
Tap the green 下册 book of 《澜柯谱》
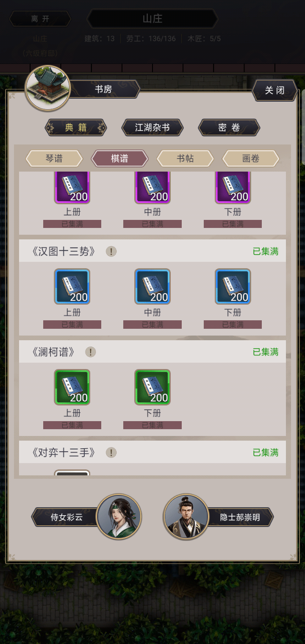(152, 387)
